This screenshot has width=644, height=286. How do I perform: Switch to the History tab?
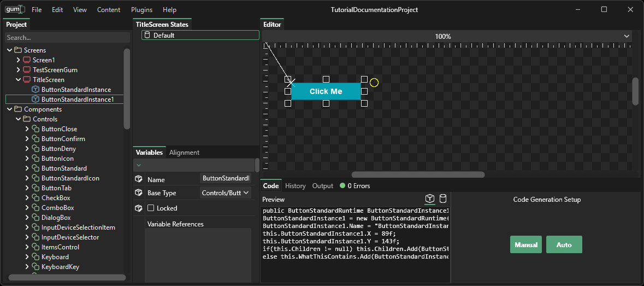coord(296,186)
